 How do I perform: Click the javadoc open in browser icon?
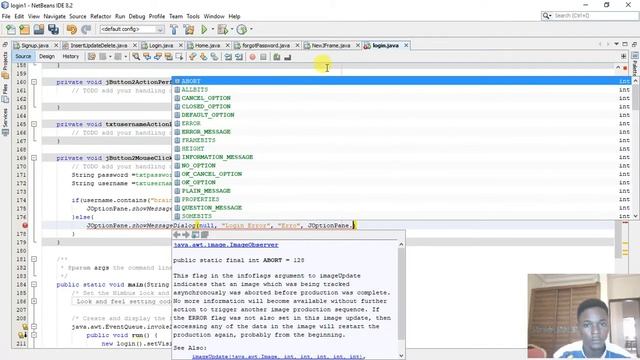196,235
